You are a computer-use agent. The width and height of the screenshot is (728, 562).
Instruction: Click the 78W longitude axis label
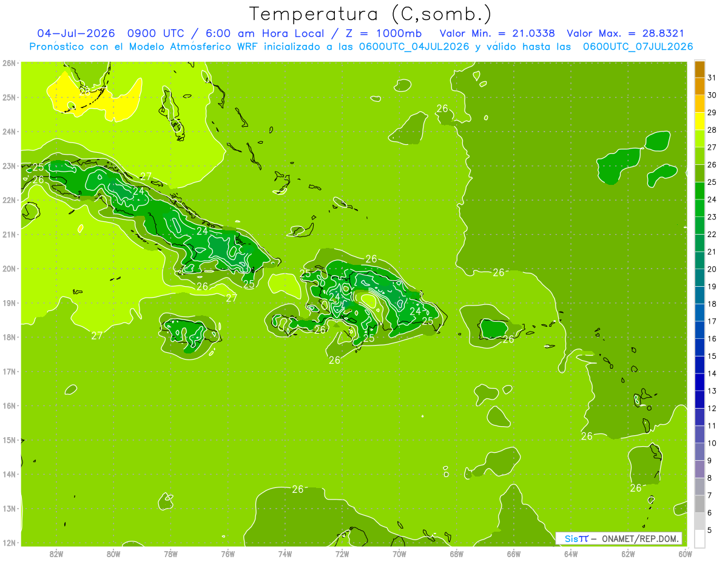point(170,554)
